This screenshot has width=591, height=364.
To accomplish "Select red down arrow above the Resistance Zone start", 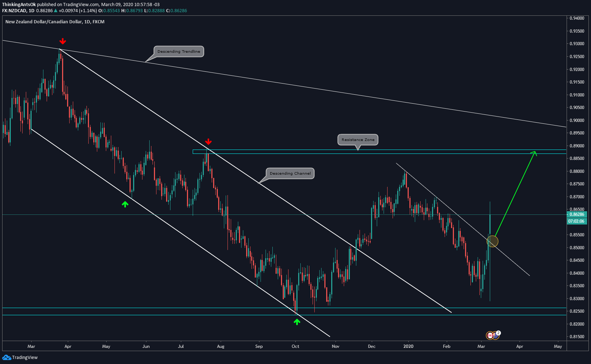I will click(x=208, y=141).
